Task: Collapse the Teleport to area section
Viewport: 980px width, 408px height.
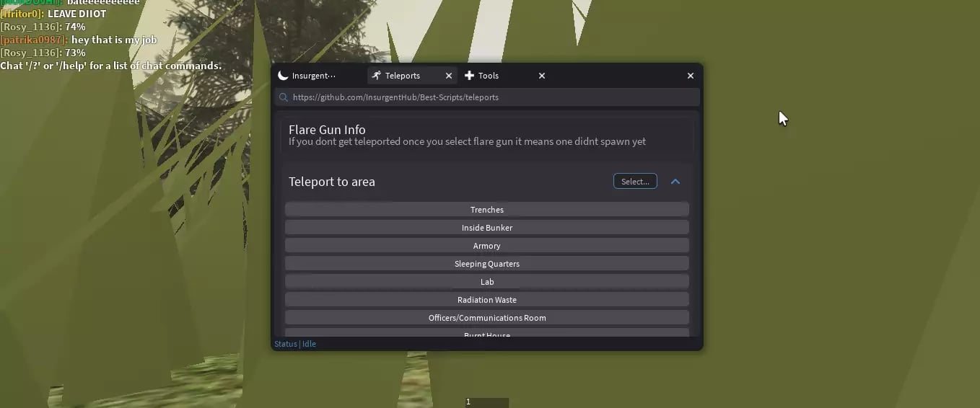Action: click(x=675, y=182)
